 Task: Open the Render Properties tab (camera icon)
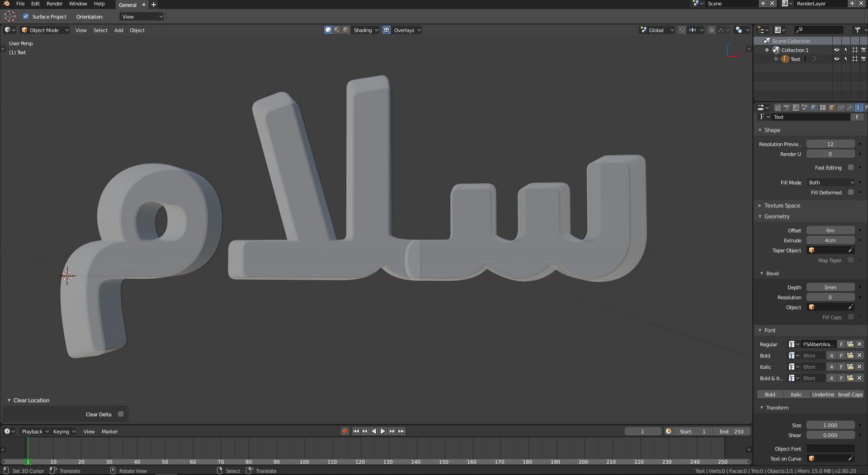(786, 108)
